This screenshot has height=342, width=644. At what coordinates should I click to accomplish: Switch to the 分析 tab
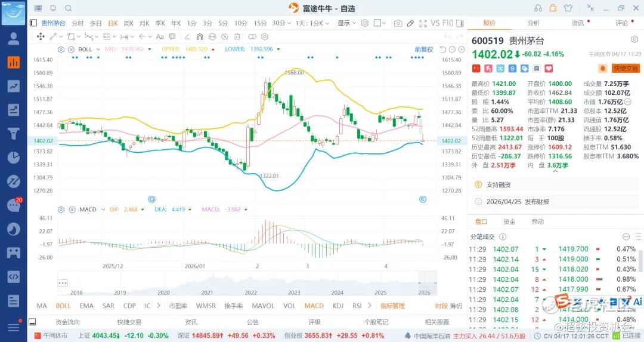(533, 23)
